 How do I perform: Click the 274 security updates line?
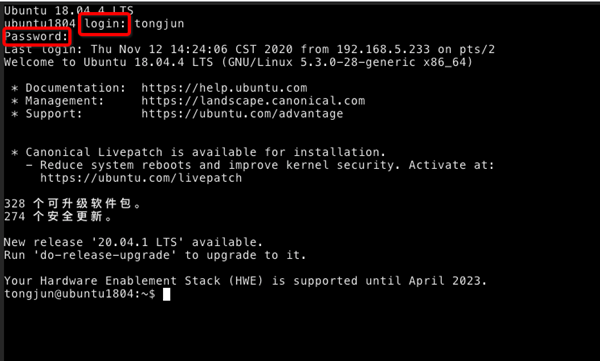pyautogui.click(x=58, y=217)
